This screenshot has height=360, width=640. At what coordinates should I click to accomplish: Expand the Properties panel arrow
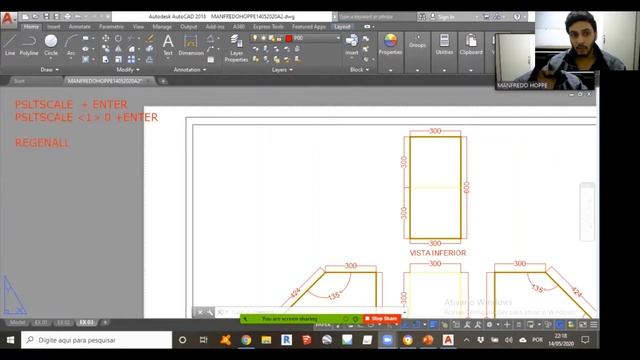pos(390,70)
